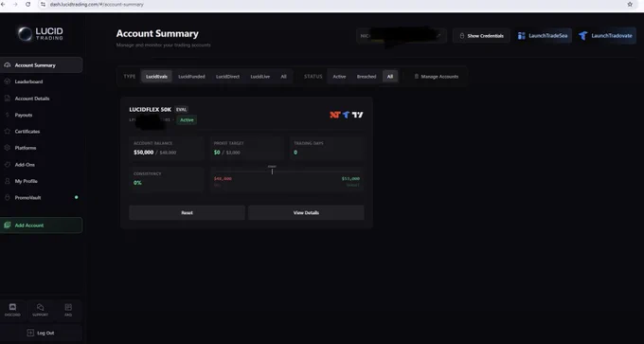Reset the LucidFlex 50K account
This screenshot has height=344, width=644.
click(187, 213)
